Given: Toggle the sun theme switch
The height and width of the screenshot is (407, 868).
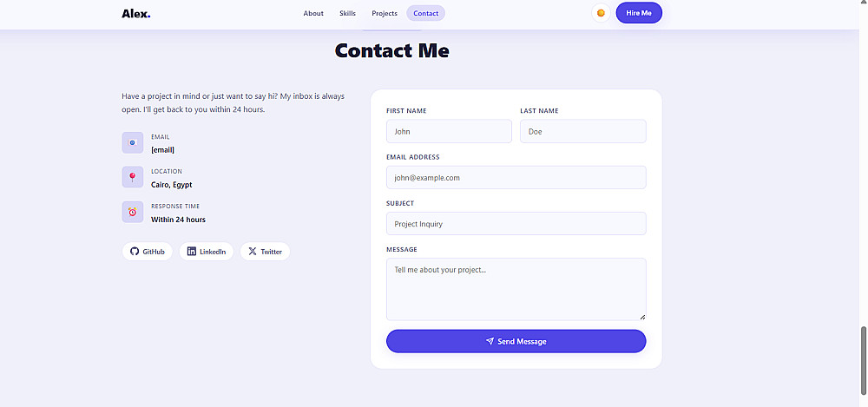Looking at the screenshot, I should coord(601,13).
